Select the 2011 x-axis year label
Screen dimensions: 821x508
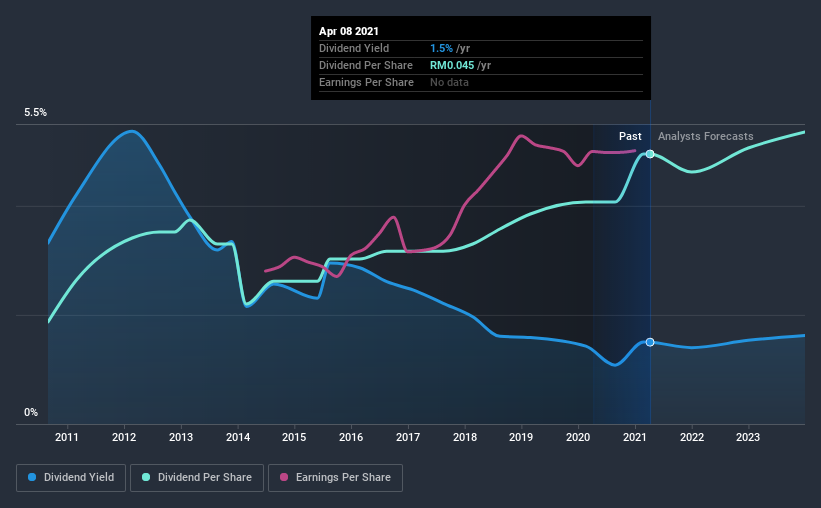coord(66,437)
